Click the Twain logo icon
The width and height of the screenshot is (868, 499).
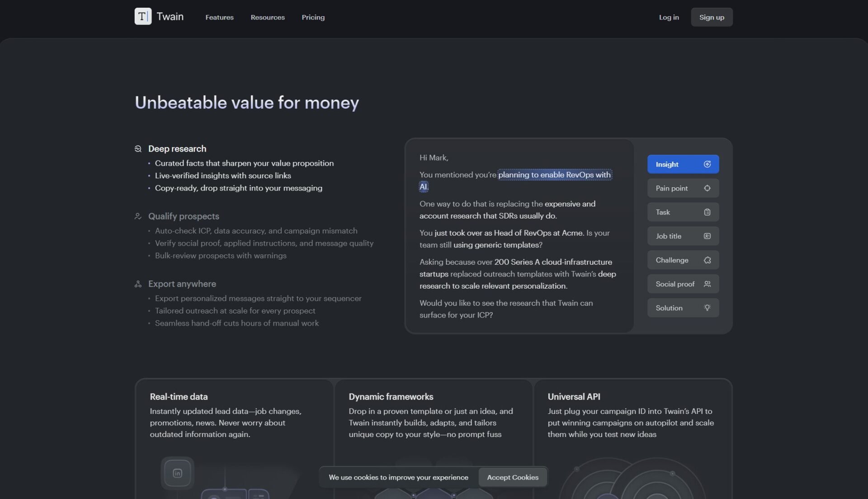[143, 17]
